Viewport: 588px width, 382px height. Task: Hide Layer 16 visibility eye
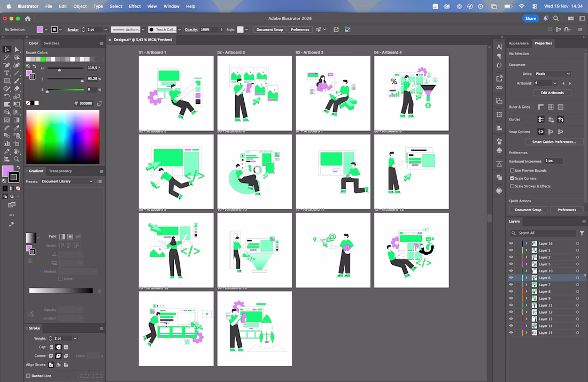510,243
